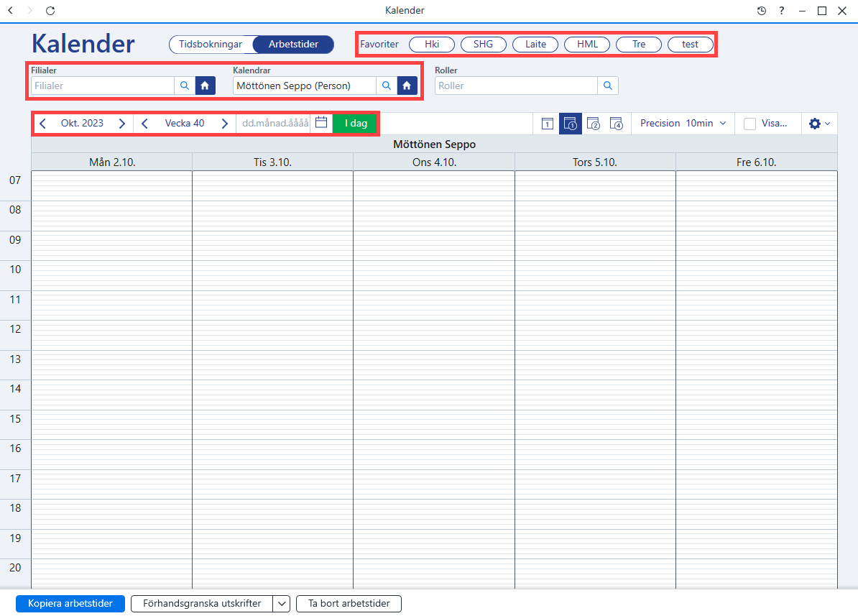Switch to Arbetstider mode

click(293, 45)
